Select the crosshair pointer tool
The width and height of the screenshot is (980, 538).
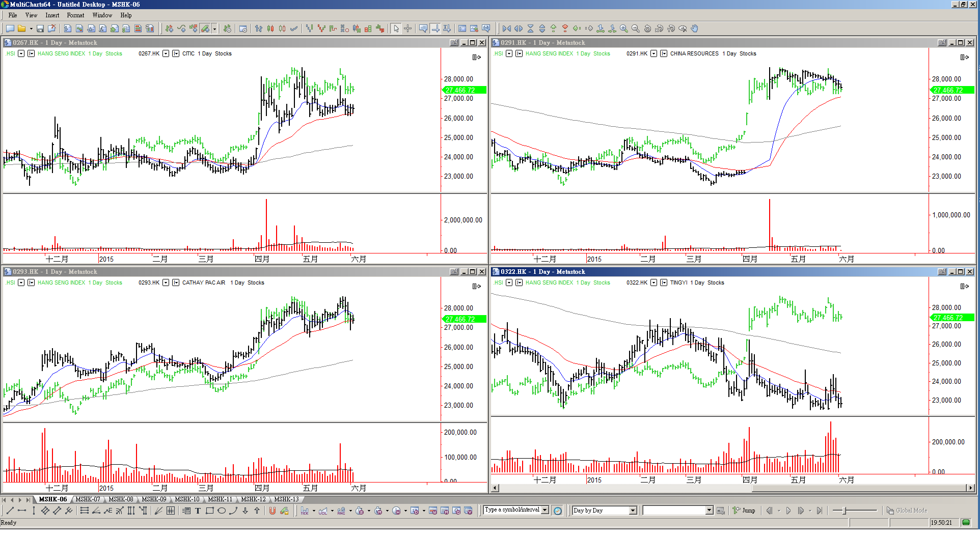click(x=408, y=29)
